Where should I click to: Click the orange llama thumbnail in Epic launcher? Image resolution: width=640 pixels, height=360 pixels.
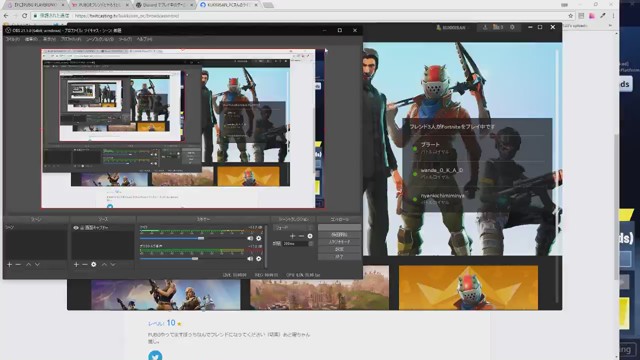[x=468, y=287]
